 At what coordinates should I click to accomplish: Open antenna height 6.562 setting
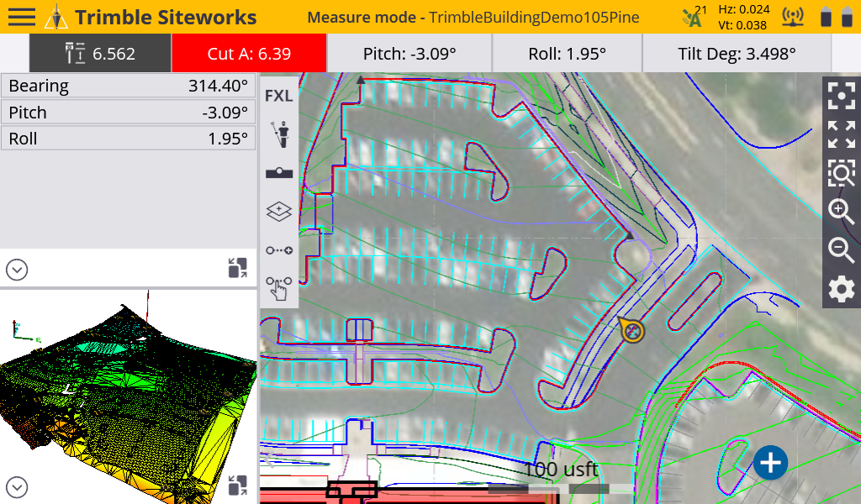click(x=100, y=53)
